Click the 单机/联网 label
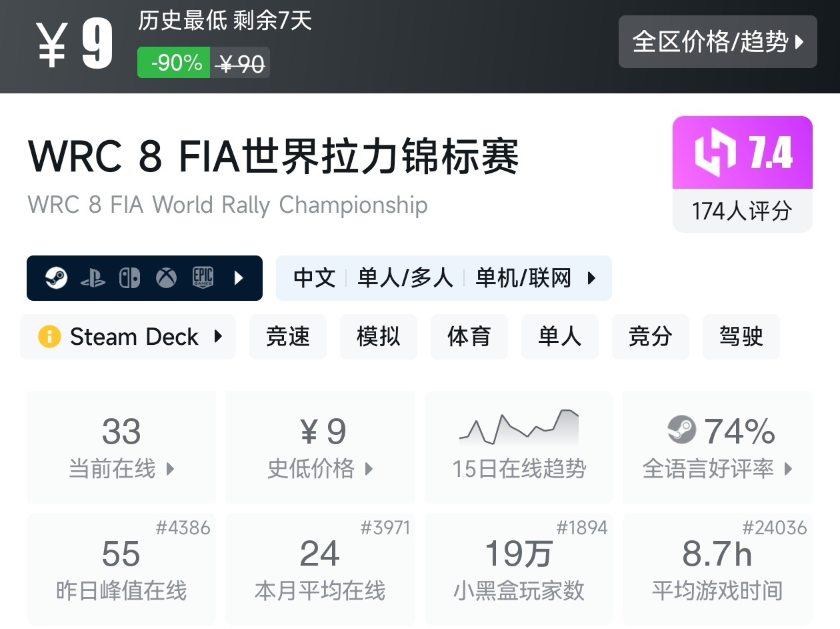Image resolution: width=840 pixels, height=629 pixels. pos(523,278)
